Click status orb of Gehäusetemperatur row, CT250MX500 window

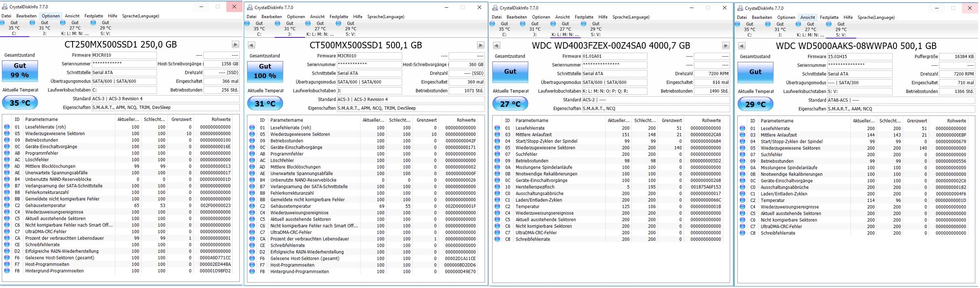tap(7, 206)
